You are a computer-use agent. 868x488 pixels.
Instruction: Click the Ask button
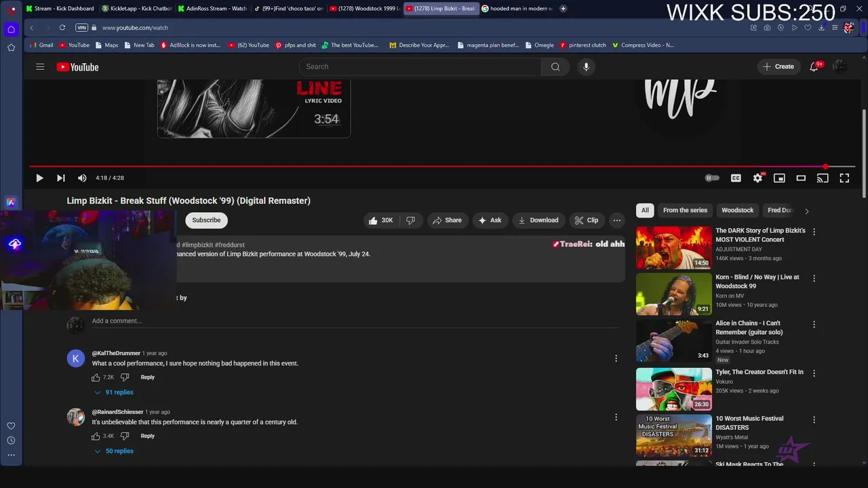click(x=490, y=220)
